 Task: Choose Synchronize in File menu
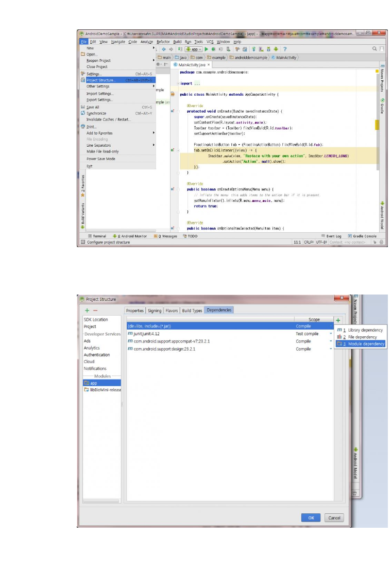tap(118, 113)
